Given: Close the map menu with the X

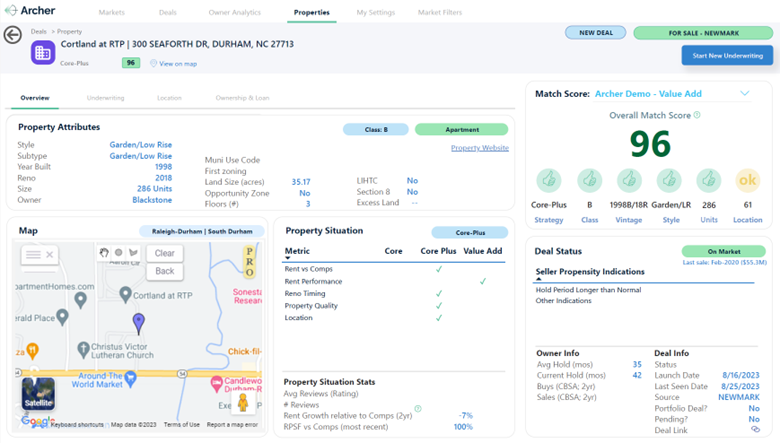Looking at the screenshot, I should coord(49,255).
